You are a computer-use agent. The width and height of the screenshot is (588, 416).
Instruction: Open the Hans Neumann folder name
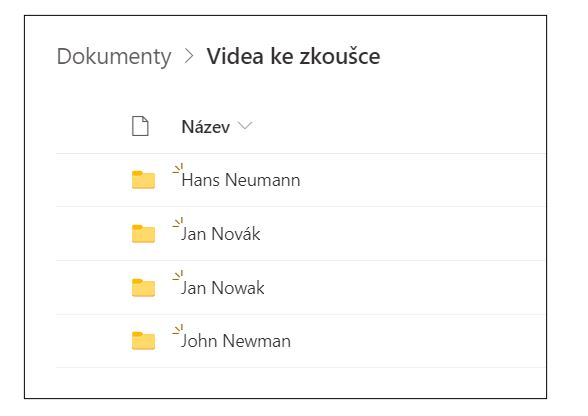click(241, 180)
